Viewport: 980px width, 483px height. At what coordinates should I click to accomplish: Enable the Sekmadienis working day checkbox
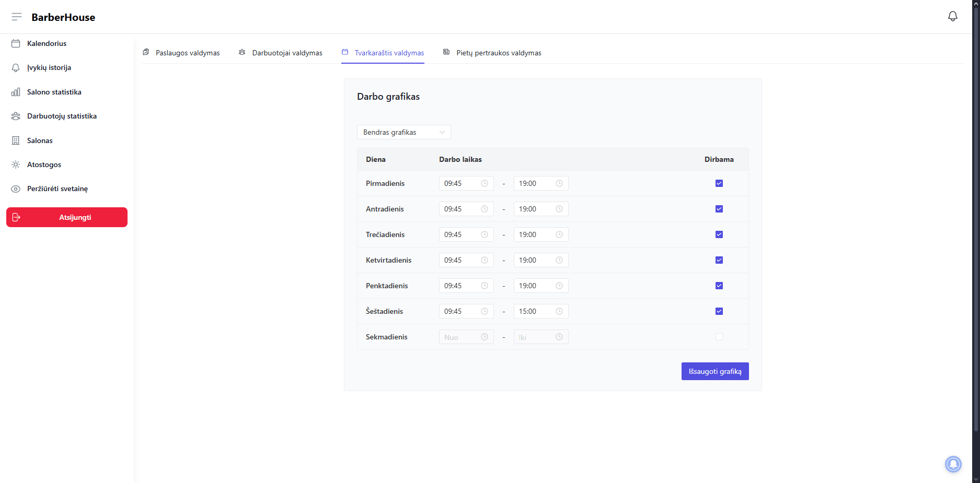point(719,337)
